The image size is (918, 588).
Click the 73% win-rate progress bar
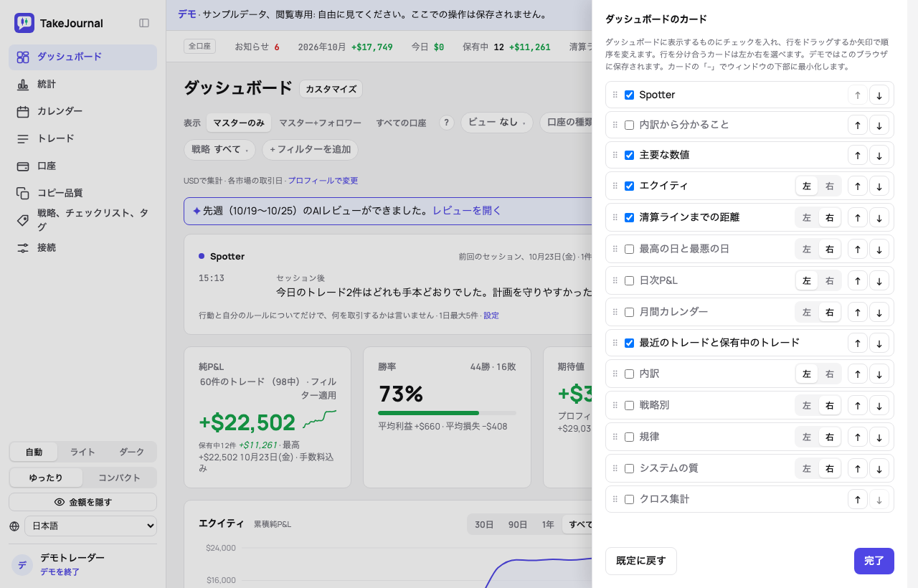(447, 413)
